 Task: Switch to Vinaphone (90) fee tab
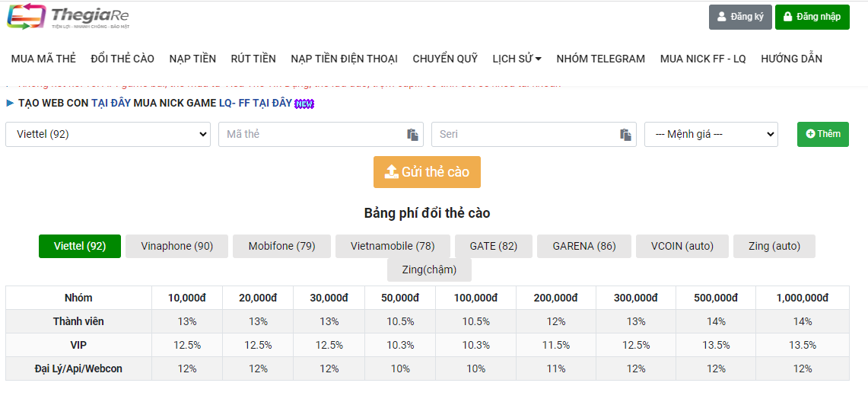tap(176, 246)
